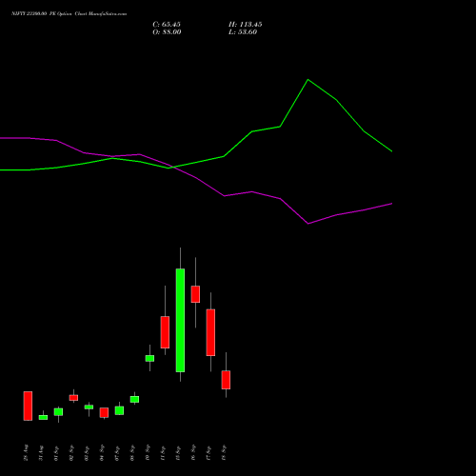The image size is (476, 476).
Task: Click the NIFTY PE Option chart title
Action: point(69,14)
